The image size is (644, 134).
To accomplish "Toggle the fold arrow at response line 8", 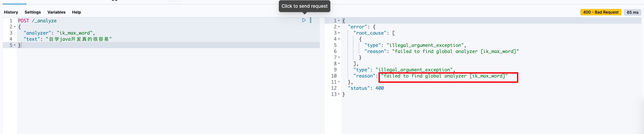I will pos(339,63).
